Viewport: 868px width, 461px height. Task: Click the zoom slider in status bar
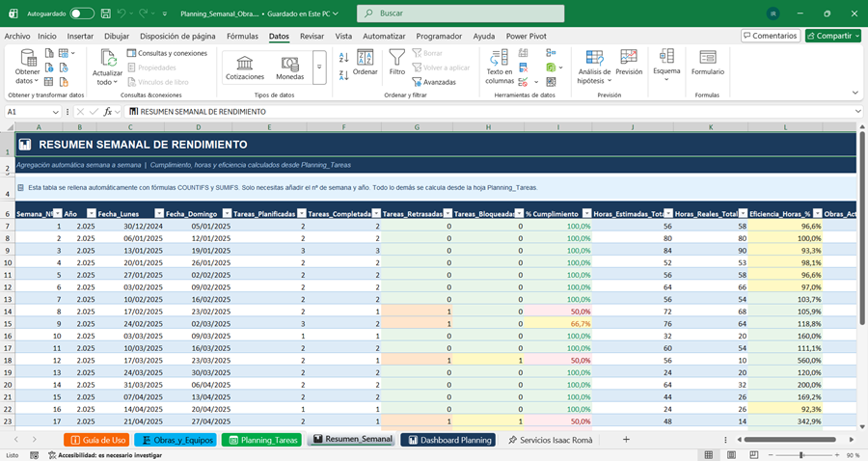click(x=801, y=455)
